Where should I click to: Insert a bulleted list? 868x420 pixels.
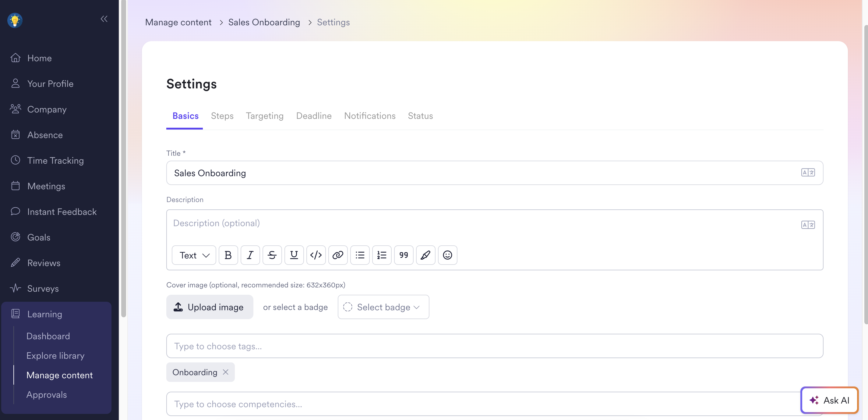tap(360, 255)
